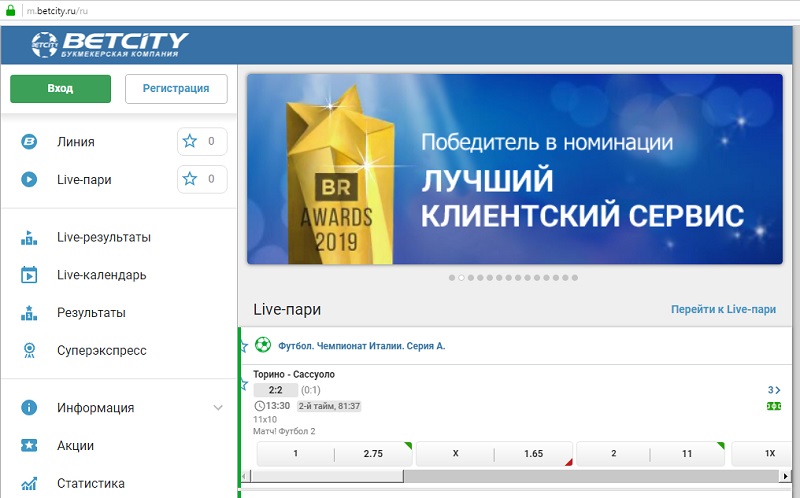Favorite the Чемпионат Италии Серия А league

(243, 346)
